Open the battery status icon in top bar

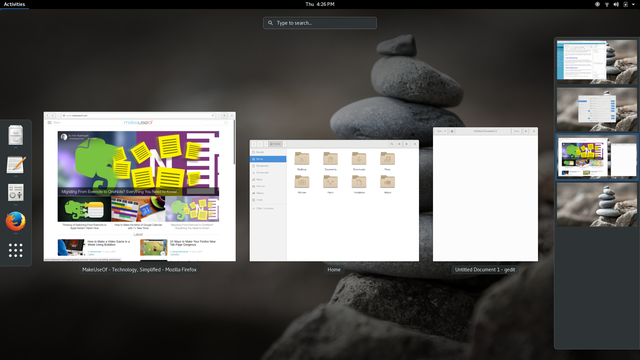625,4
